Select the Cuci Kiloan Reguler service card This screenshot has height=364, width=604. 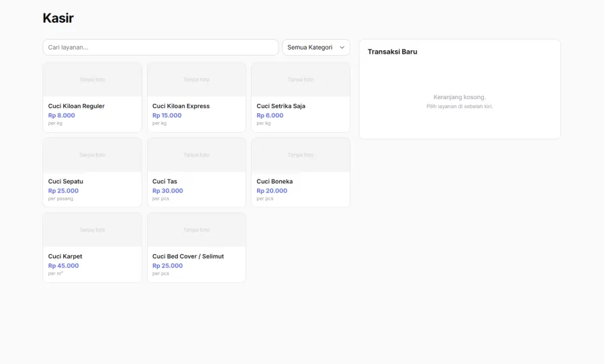[x=92, y=97]
